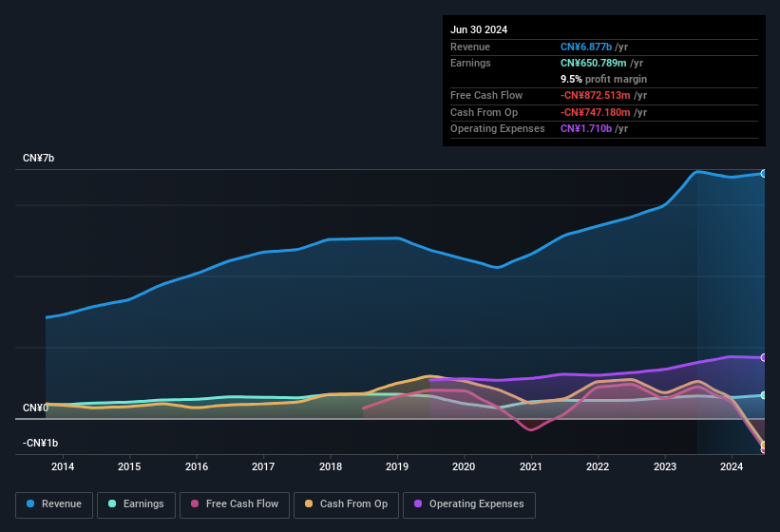
Task: Select the 2014 label on the x-axis
Action: tap(63, 466)
